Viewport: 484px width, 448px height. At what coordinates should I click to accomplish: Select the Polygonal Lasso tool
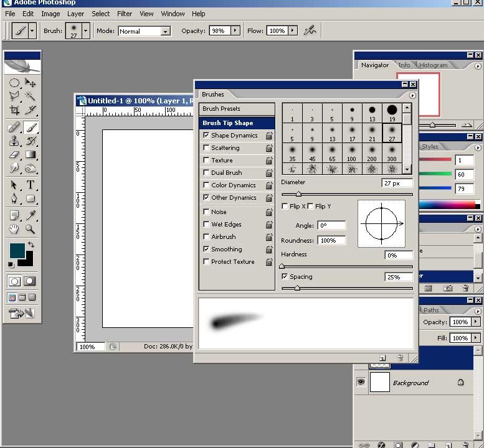[x=14, y=96]
